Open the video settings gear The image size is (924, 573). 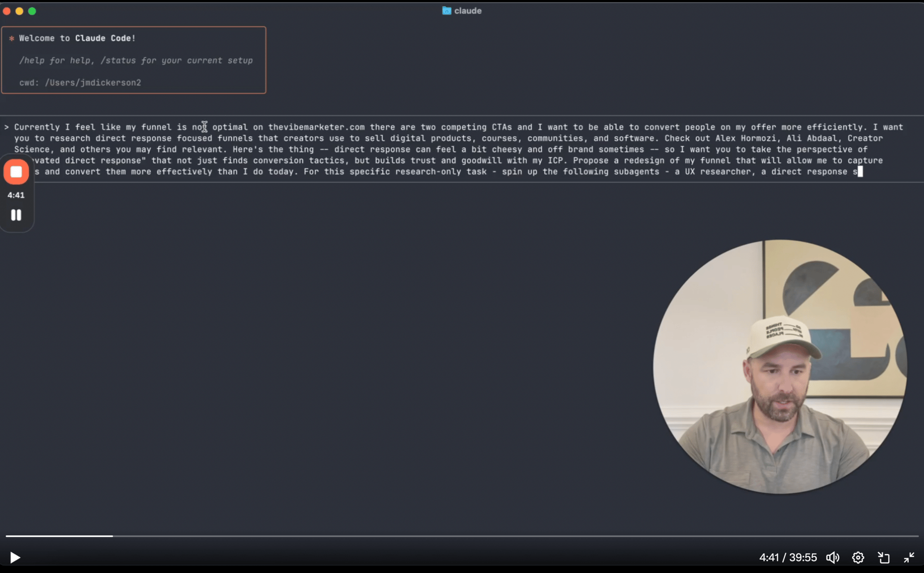point(858,558)
